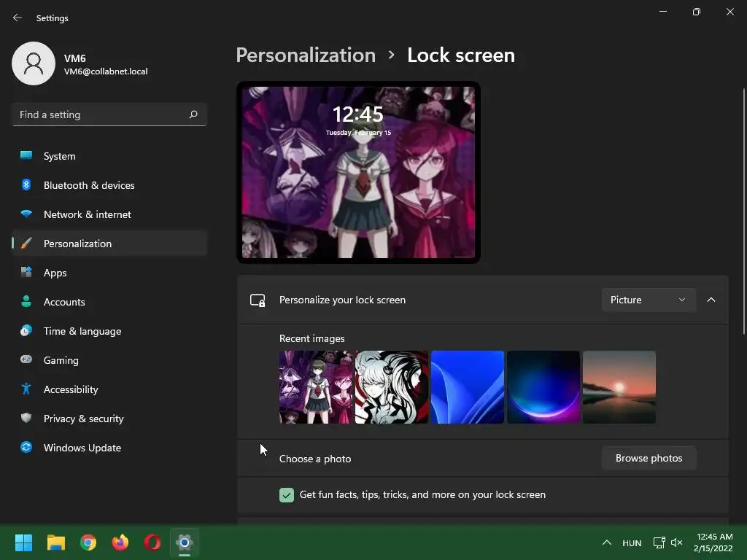Click the lock screen icon beside Personalize
The image size is (747, 560).
tap(258, 300)
